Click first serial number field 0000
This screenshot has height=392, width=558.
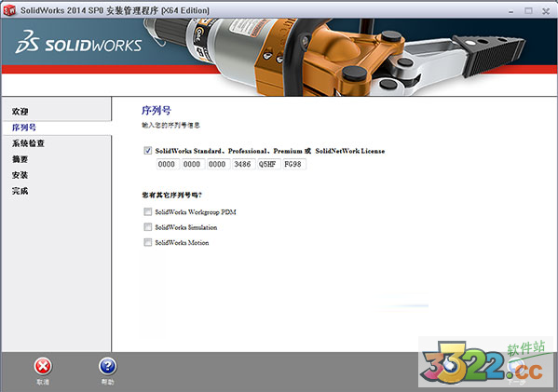pos(167,164)
